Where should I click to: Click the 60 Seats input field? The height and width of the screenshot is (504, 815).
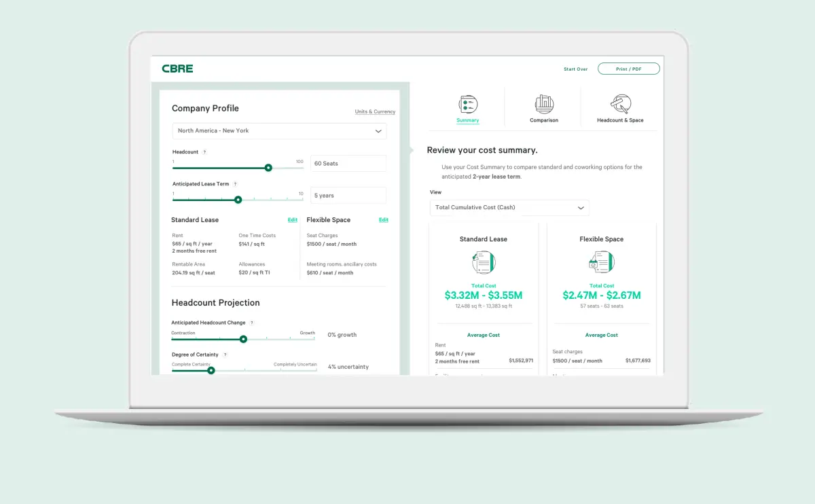(348, 163)
